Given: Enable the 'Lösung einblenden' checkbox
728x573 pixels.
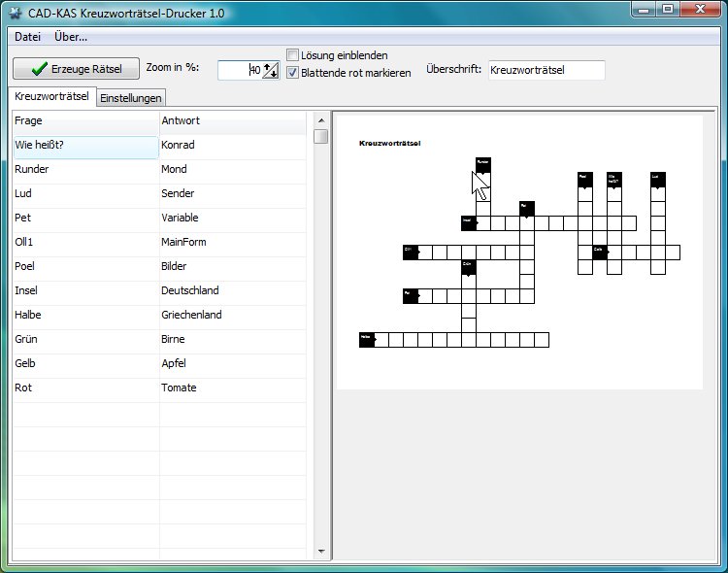Looking at the screenshot, I should (293, 55).
